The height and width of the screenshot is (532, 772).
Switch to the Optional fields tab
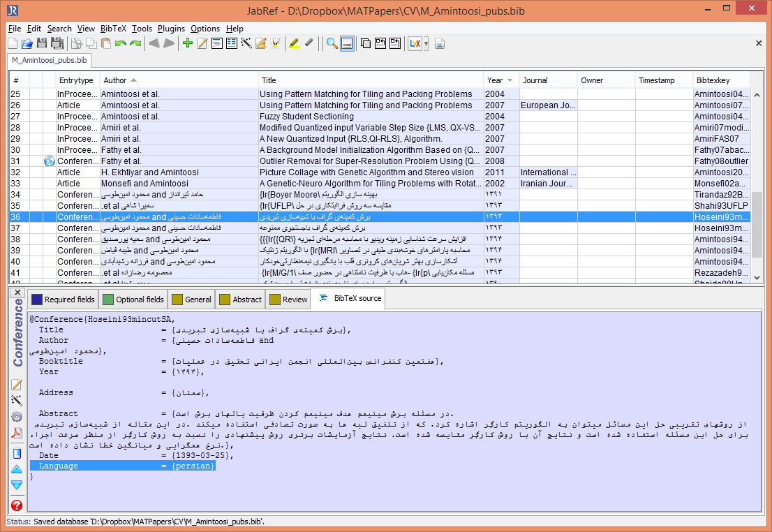[133, 300]
